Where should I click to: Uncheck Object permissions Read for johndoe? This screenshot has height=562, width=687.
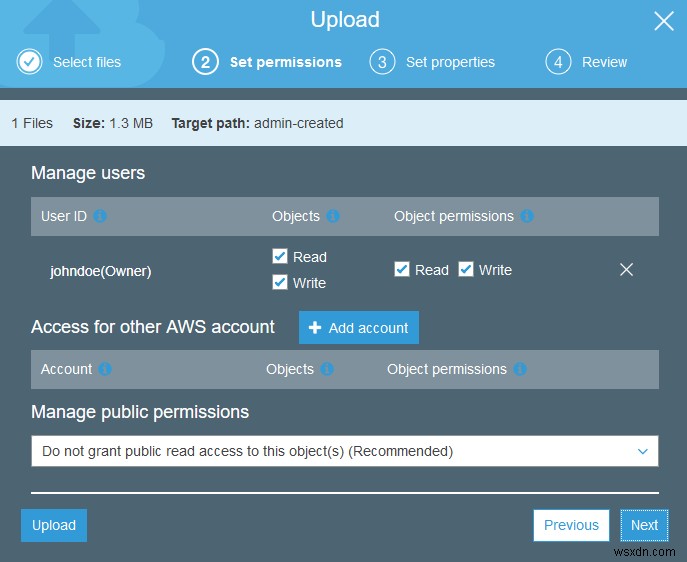click(402, 269)
